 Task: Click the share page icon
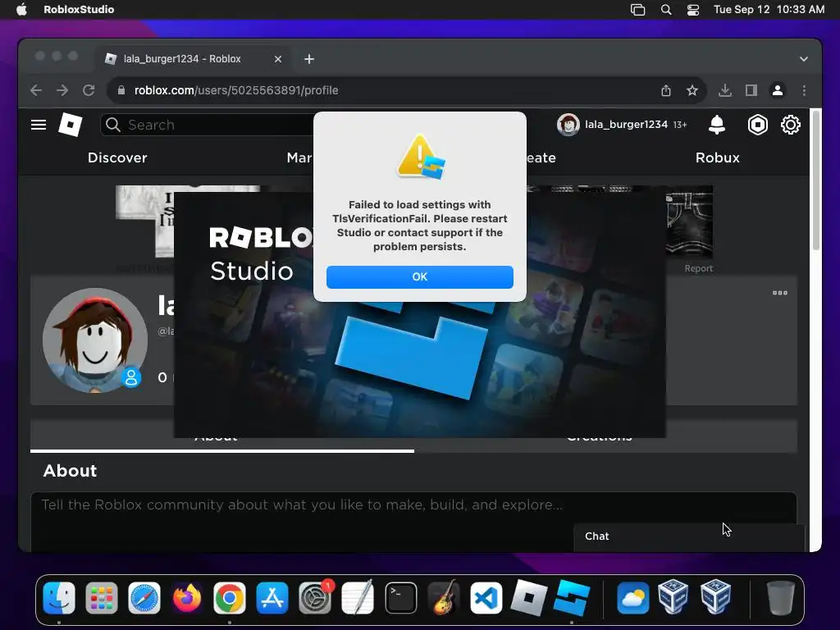point(666,90)
